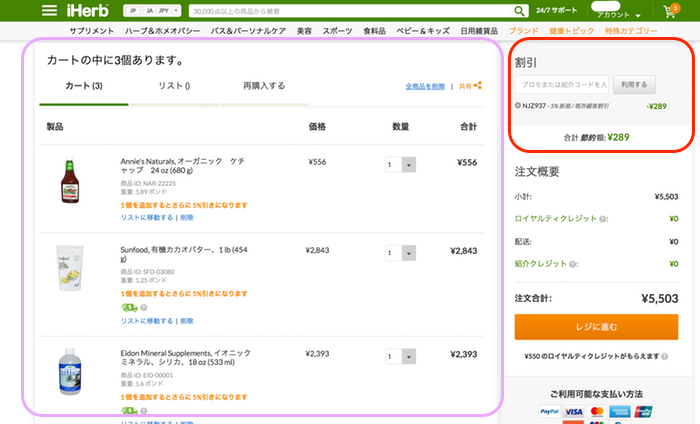Open the Sunfood cacao butter product title

click(x=183, y=254)
